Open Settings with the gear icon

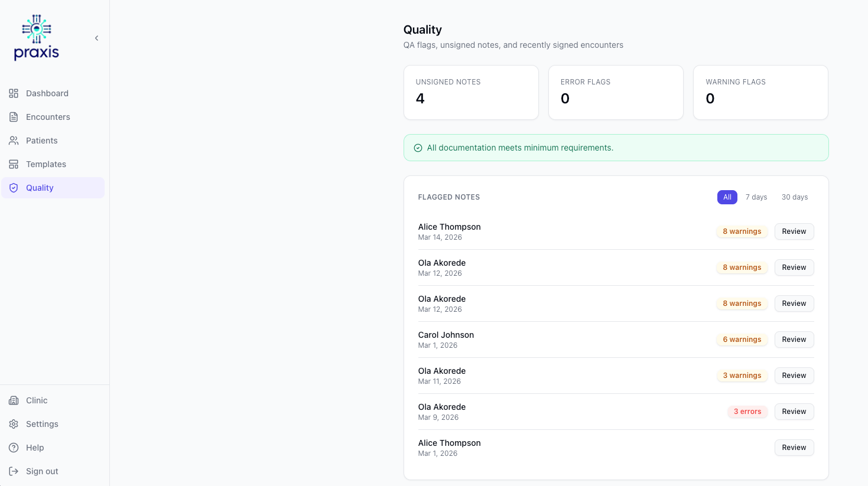13,424
